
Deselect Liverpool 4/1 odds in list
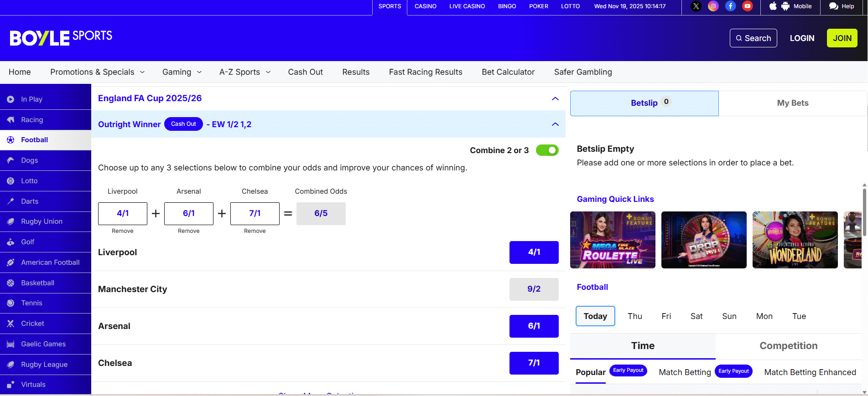(x=534, y=252)
